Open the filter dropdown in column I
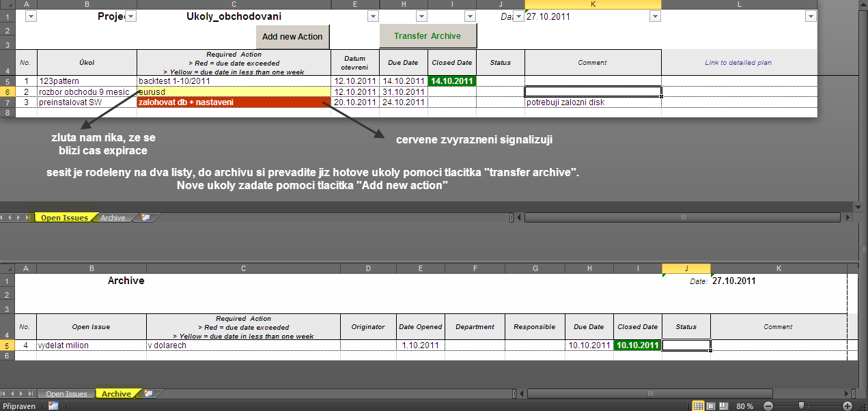 tap(470, 16)
